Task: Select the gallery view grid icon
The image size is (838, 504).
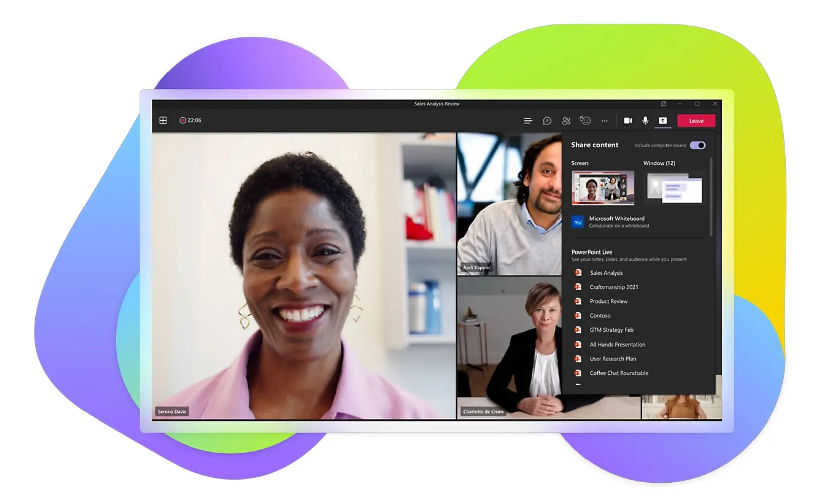Action: point(163,120)
